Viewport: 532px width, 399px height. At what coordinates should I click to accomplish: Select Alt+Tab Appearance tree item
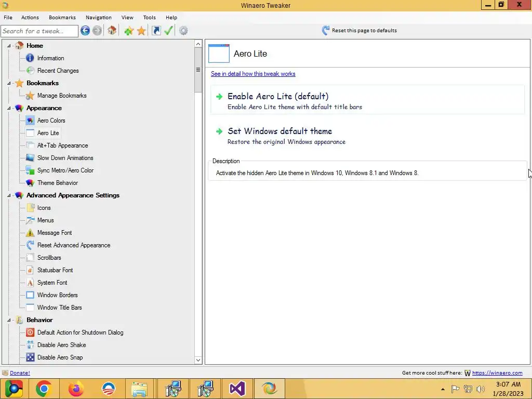[62, 145]
